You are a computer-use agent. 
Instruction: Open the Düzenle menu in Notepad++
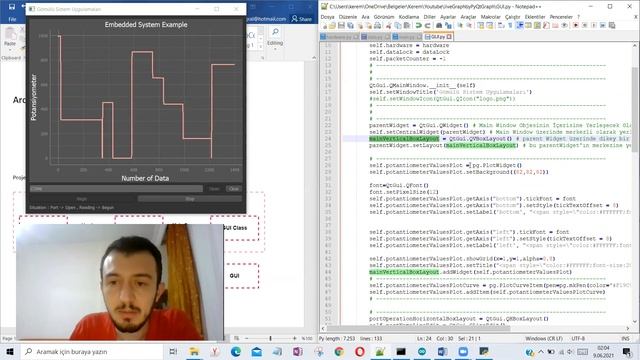348,17
